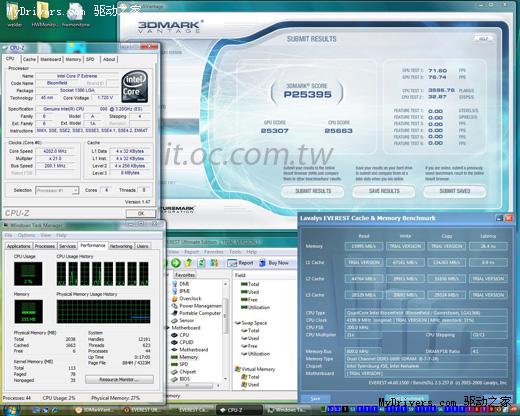This screenshot has height=416, width=520.
Task: Click the P25395 3DMark score
Action: pos(307,95)
